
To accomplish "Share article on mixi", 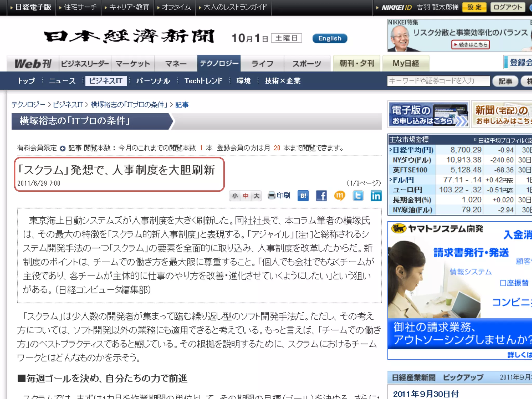I will [x=340, y=196].
